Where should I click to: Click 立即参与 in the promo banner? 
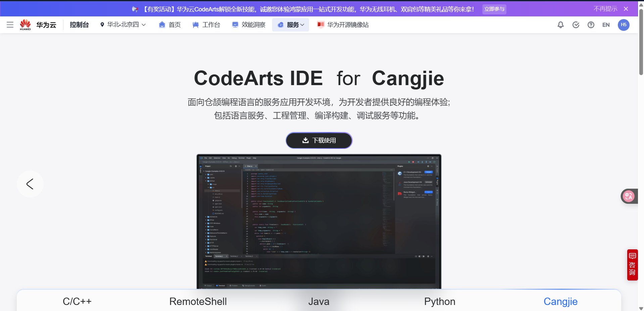[494, 9]
